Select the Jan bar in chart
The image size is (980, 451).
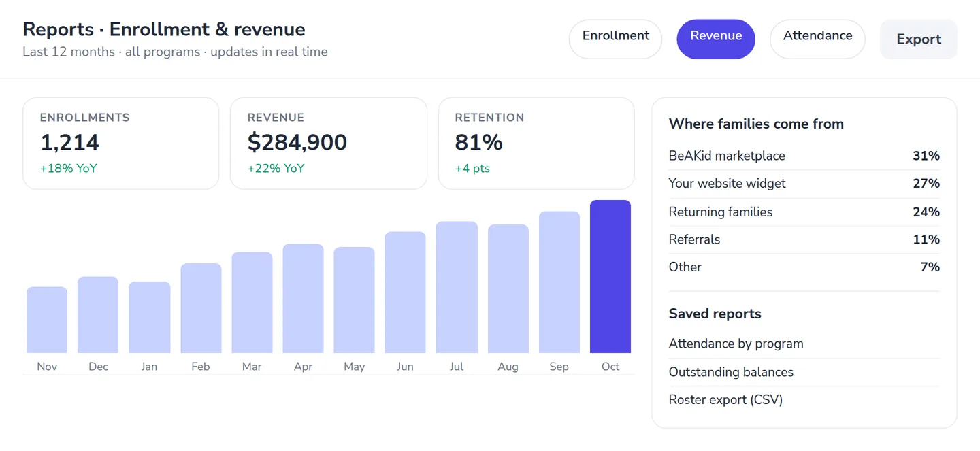(149, 317)
